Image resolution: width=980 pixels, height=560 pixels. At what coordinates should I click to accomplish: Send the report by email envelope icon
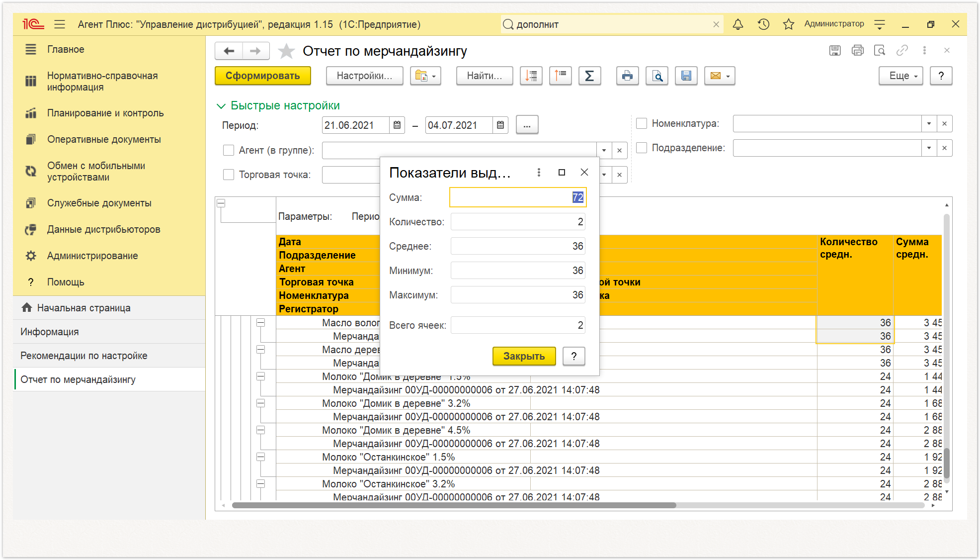720,76
